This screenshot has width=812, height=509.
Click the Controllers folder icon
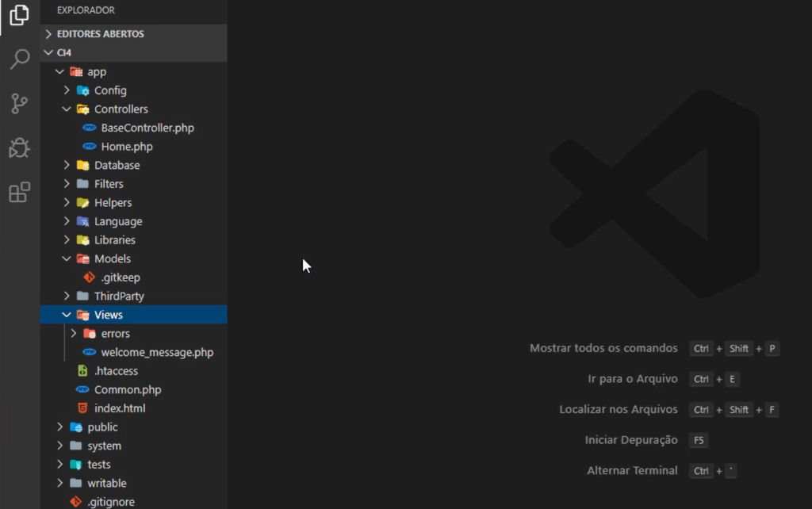(x=82, y=109)
